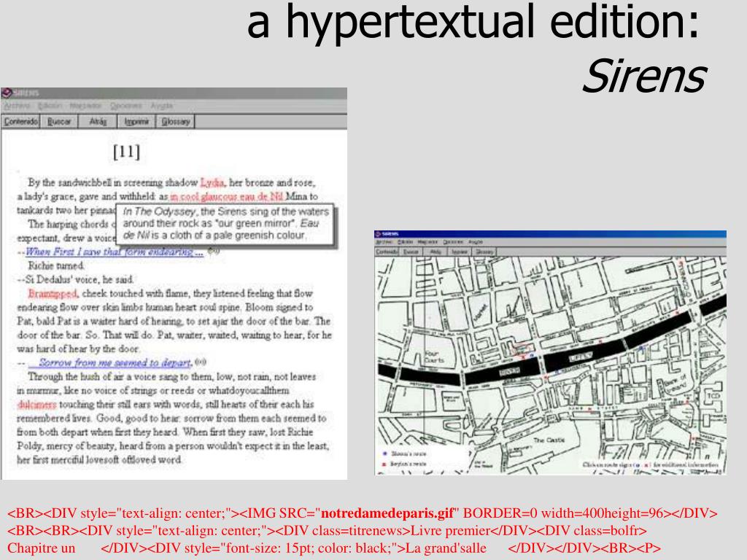Click the "notredamedeparis.gif" bold text in code
747x560 pixels.
pos(387,513)
